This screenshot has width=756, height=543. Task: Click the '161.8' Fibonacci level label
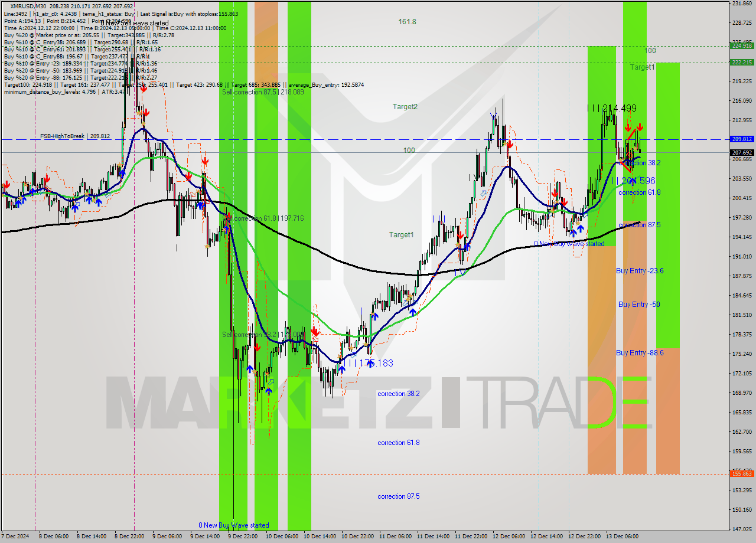407,22
